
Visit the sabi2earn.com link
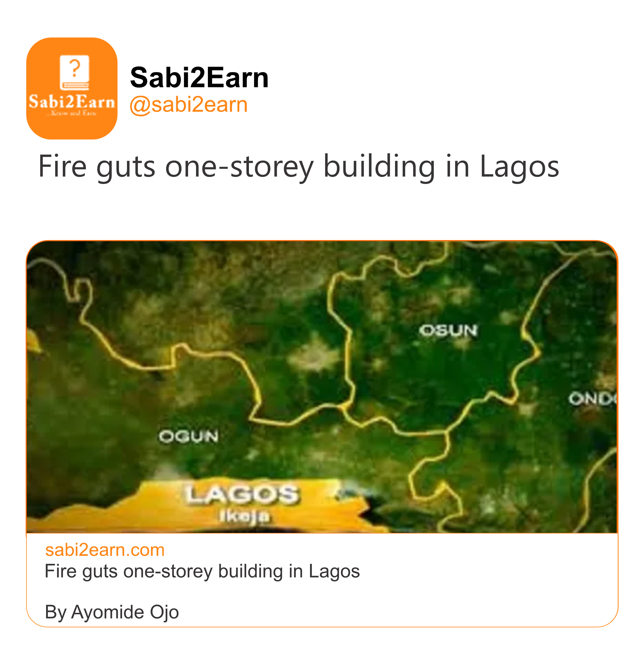click(x=105, y=550)
